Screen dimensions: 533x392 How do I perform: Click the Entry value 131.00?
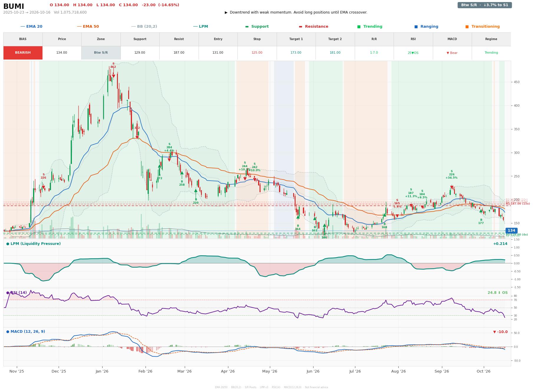218,53
